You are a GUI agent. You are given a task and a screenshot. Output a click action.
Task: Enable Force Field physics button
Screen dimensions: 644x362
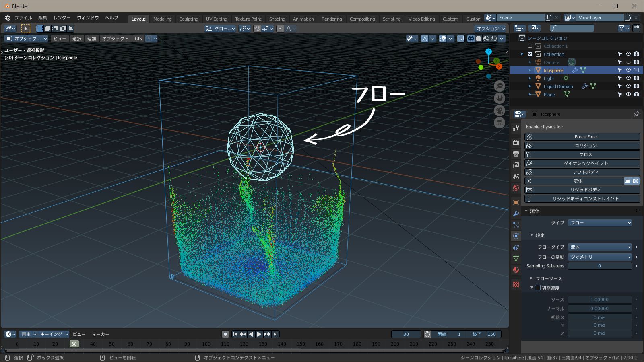[582, 137]
